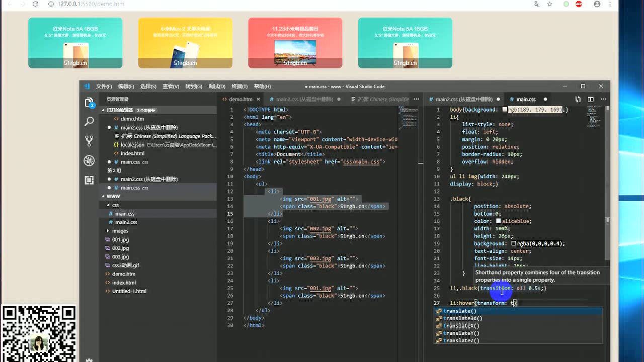The width and height of the screenshot is (644, 362).
Task: Open main2.css in the css folder
Action: tap(158, 222)
